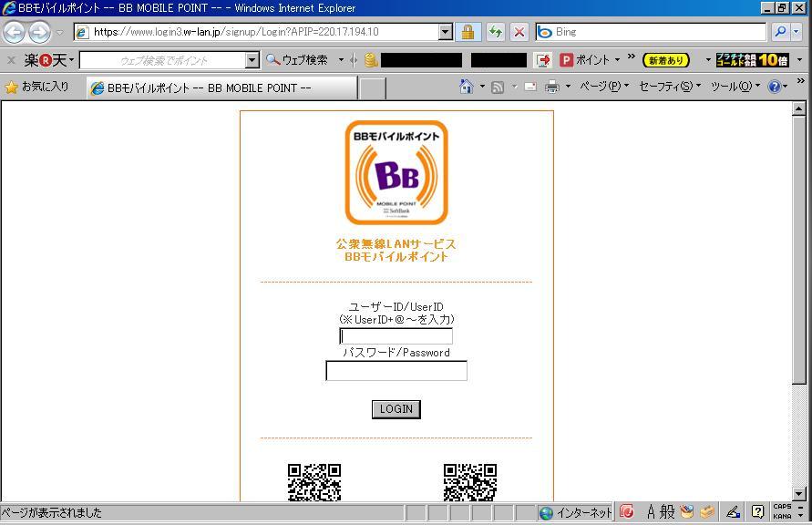Click the Internet Explorer title bar icon
Image resolution: width=812 pixels, height=525 pixels.
9,8
